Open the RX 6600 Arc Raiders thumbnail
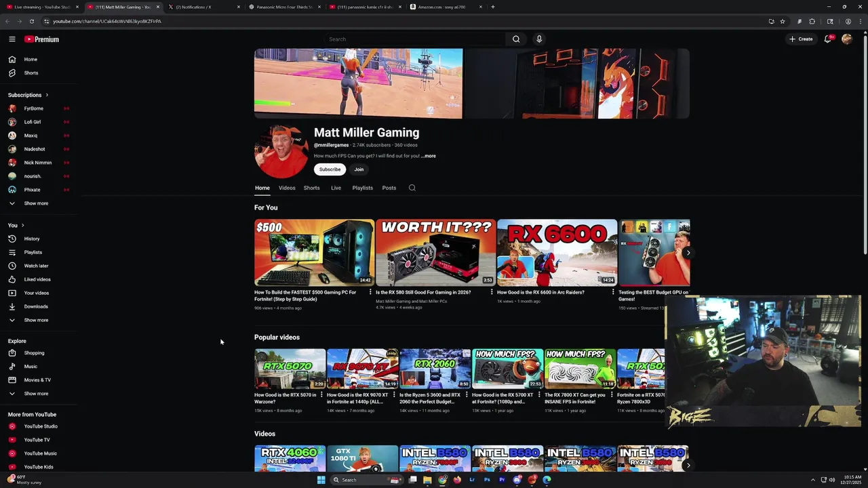Viewport: 868px width, 488px height. tap(557, 252)
